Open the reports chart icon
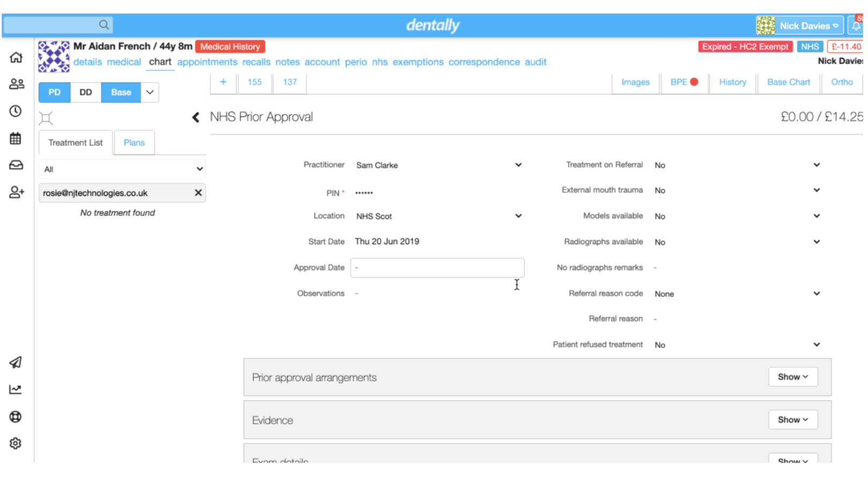This screenshot has width=868, height=491. click(x=16, y=389)
